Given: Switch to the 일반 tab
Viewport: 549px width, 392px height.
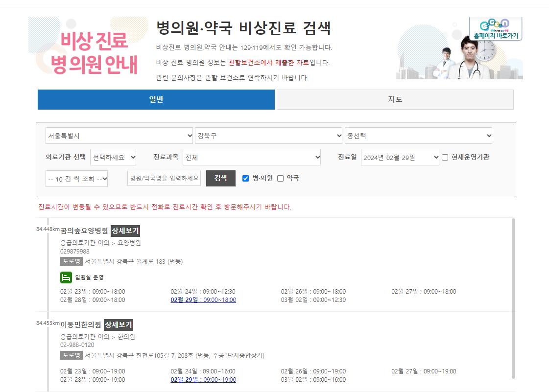Looking at the screenshot, I should (156, 99).
